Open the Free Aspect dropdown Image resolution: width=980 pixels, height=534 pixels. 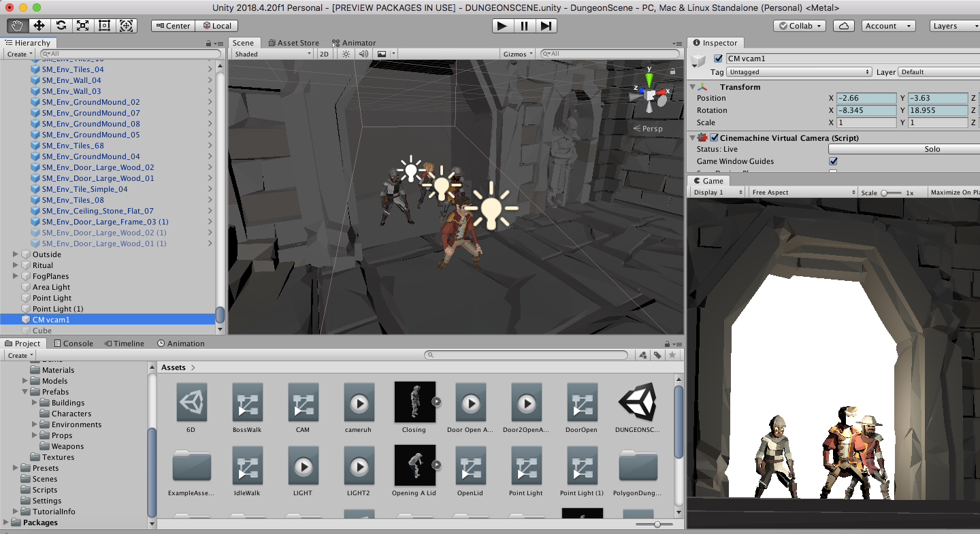point(802,193)
